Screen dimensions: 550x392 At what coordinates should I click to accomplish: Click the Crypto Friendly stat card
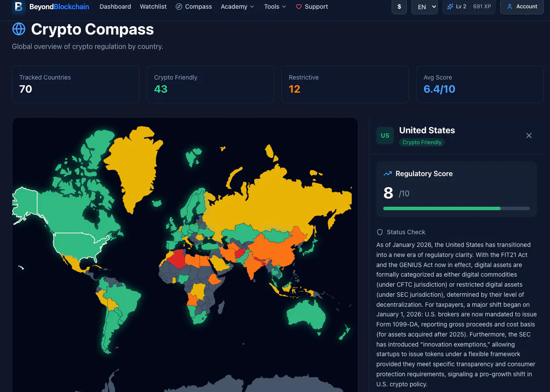click(210, 84)
